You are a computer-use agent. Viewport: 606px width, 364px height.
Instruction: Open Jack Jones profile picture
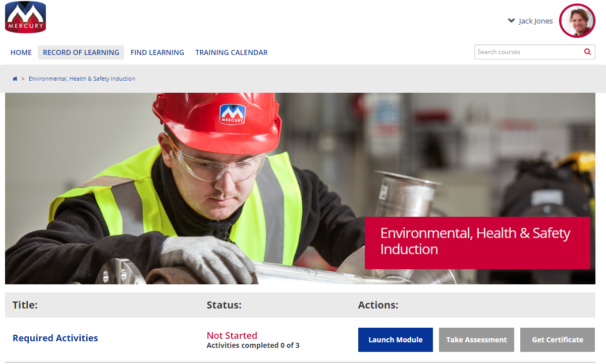click(577, 21)
